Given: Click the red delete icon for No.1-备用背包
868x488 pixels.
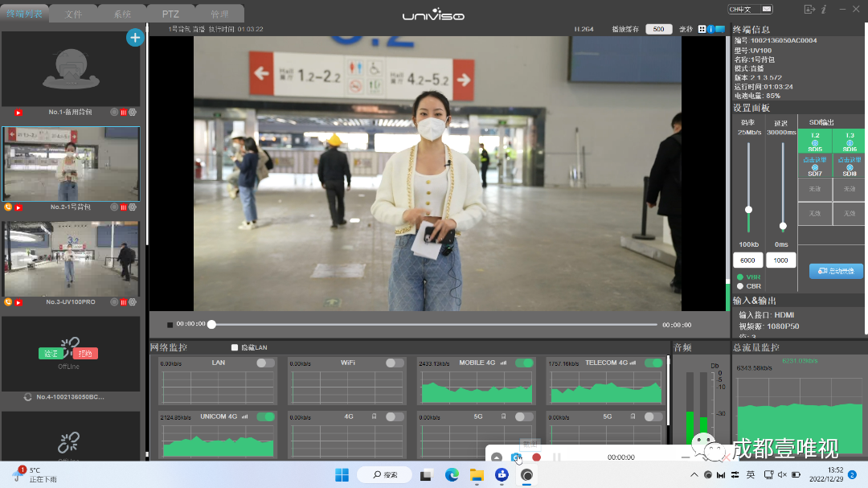Looking at the screenshot, I should [x=124, y=113].
